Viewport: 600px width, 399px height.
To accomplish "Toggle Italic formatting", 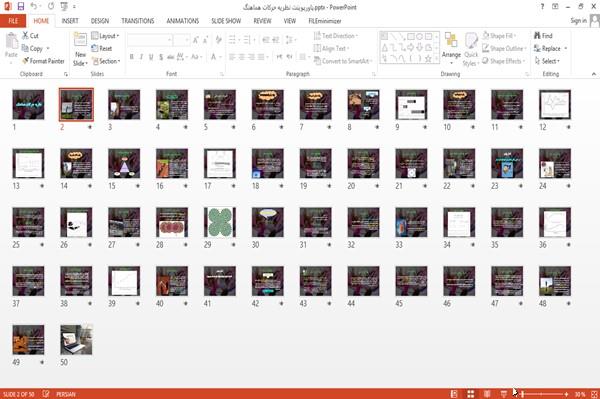I will (141, 57).
